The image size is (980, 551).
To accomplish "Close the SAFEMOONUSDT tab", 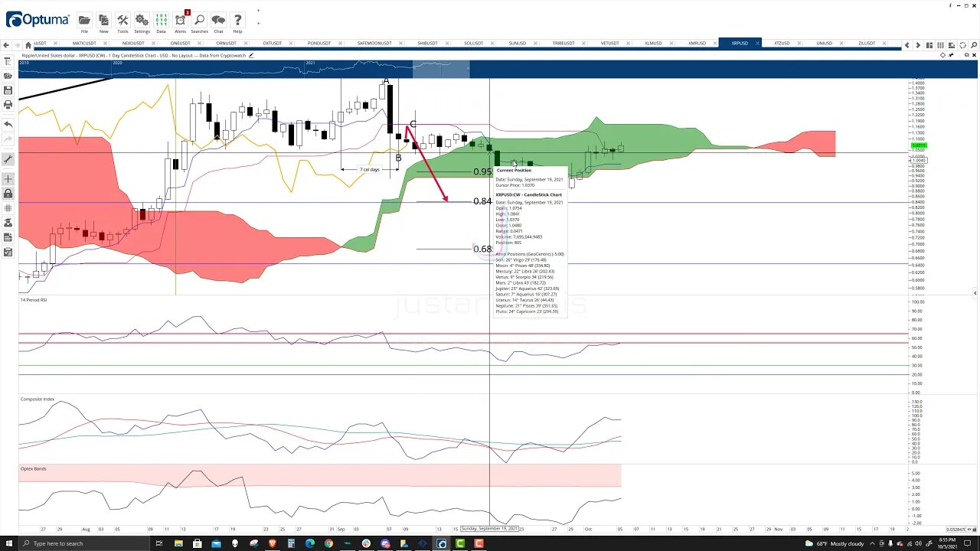I will pos(400,44).
